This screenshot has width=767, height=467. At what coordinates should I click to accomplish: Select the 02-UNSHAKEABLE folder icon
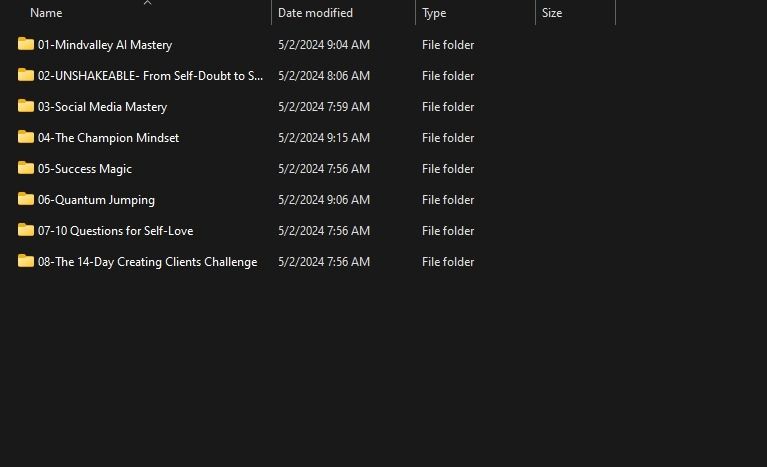(x=26, y=75)
